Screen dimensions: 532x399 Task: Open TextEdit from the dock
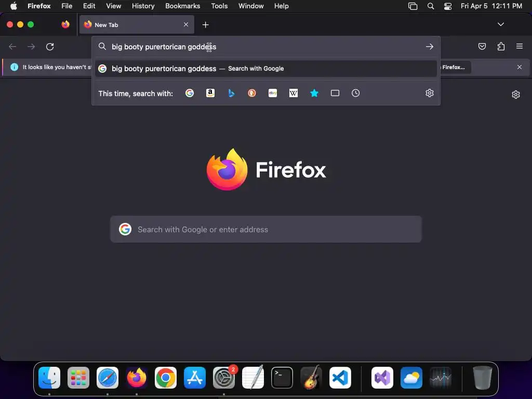[253, 377]
